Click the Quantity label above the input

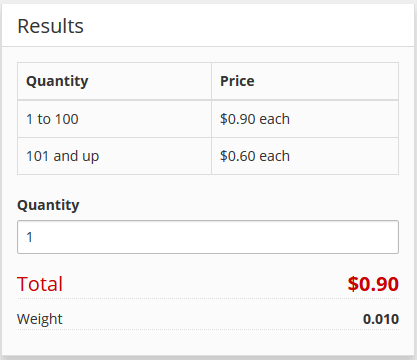48,205
